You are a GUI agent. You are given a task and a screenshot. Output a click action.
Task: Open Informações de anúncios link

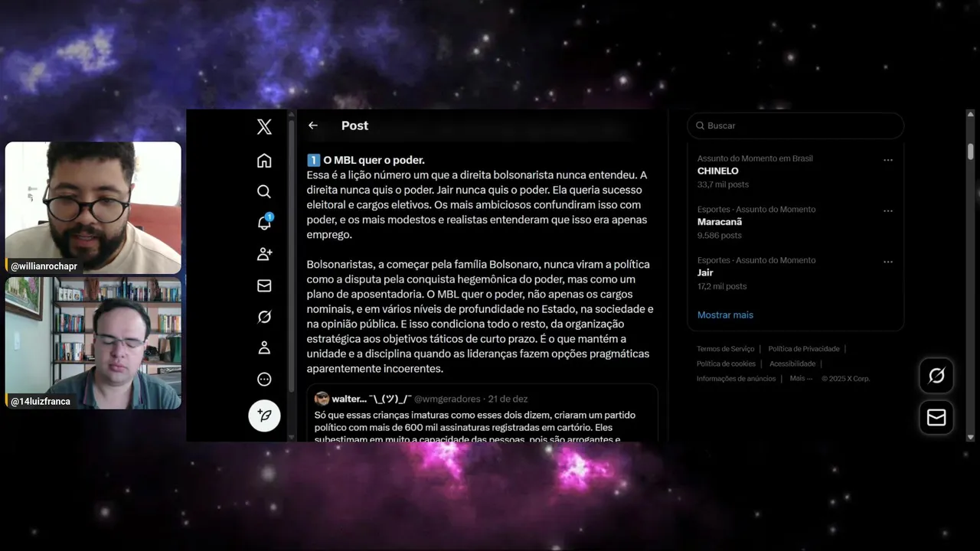(736, 378)
